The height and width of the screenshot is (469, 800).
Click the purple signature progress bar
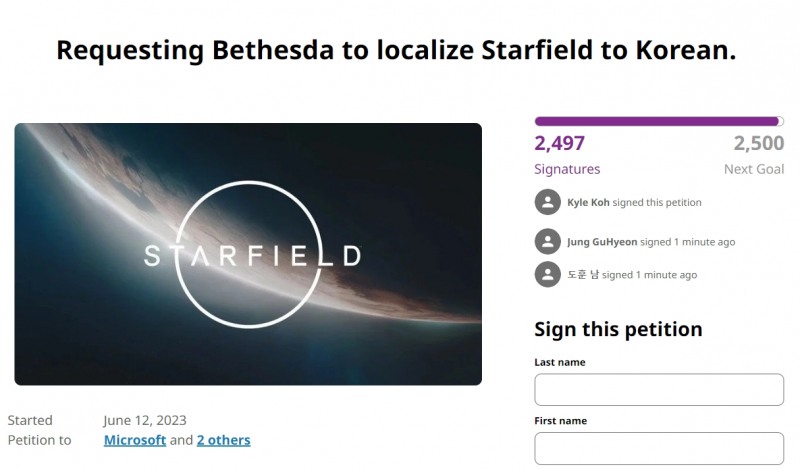point(659,121)
